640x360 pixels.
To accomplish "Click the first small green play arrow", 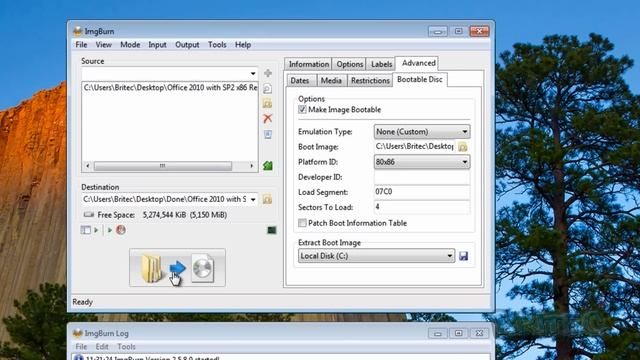I will [96, 230].
